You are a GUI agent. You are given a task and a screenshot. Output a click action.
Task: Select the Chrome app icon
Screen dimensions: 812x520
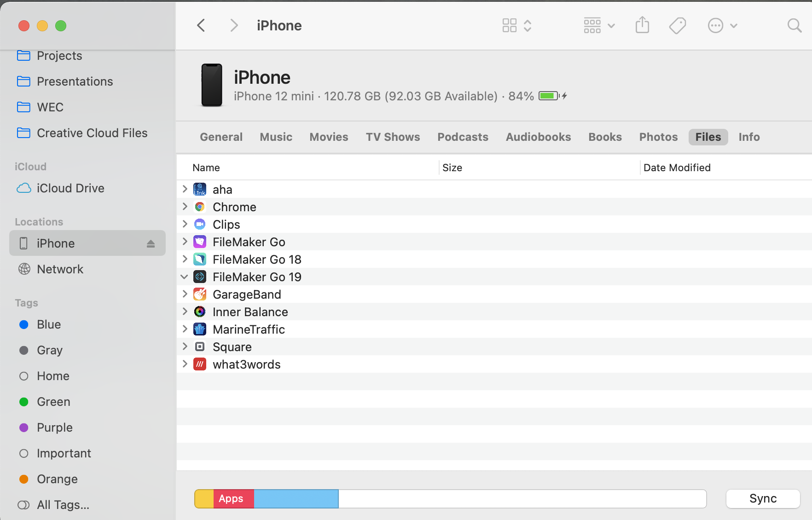[200, 207]
